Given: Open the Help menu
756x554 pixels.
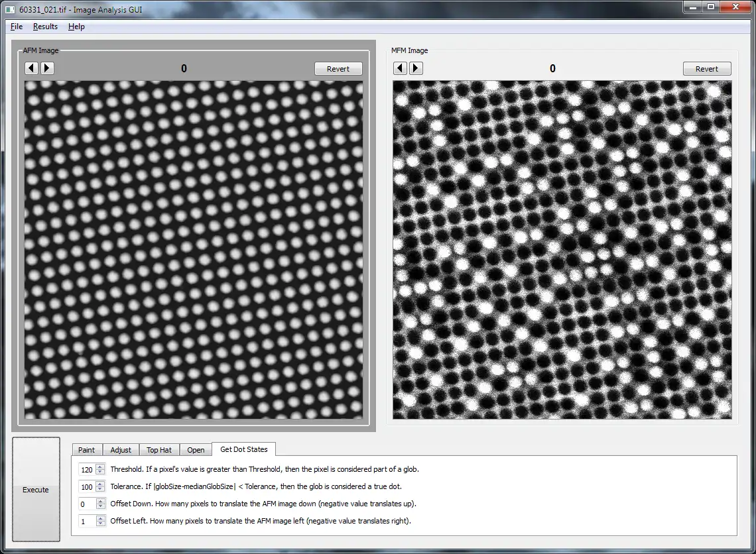Looking at the screenshot, I should (x=76, y=27).
